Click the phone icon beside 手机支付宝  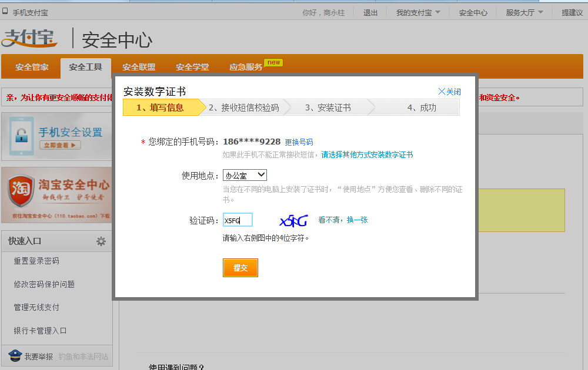[x=6, y=11]
